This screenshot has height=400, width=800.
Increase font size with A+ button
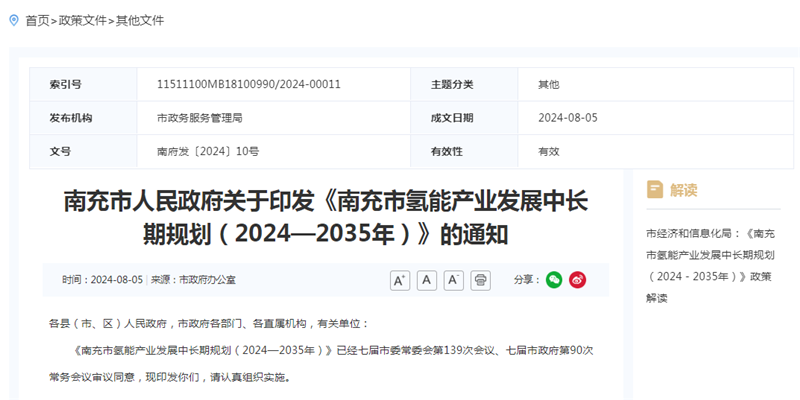click(x=400, y=280)
